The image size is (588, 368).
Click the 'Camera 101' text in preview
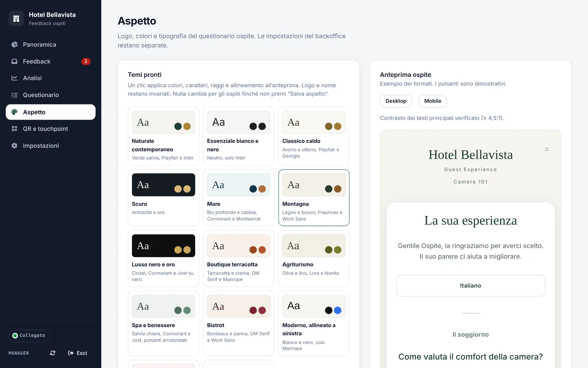pos(470,182)
